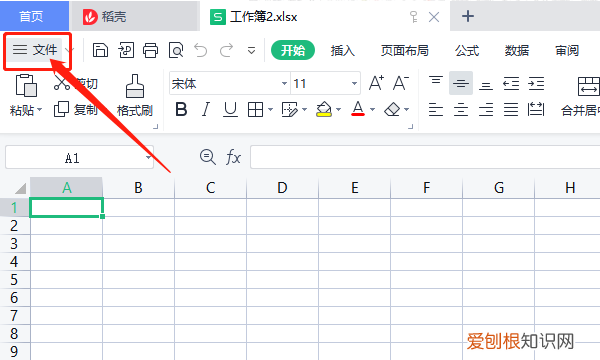Open font size 11 dropdown
The height and width of the screenshot is (360, 600).
354,83
